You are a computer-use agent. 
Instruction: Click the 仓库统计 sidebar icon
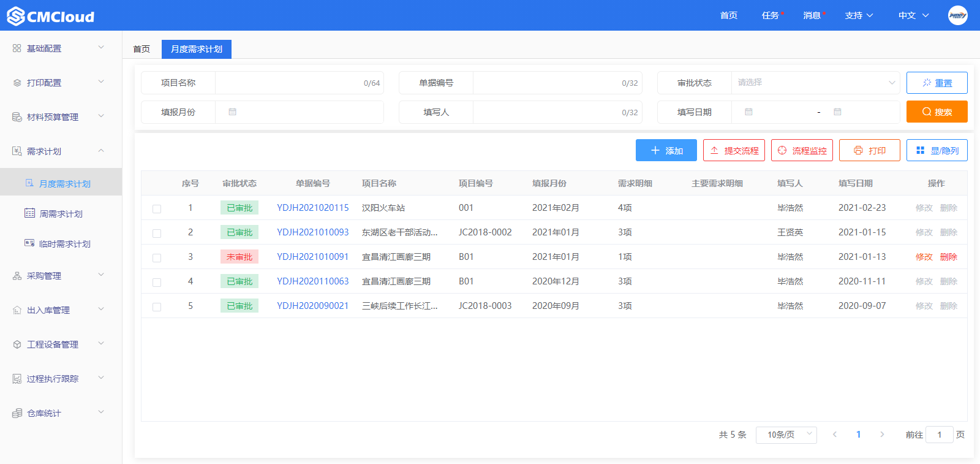click(x=17, y=413)
